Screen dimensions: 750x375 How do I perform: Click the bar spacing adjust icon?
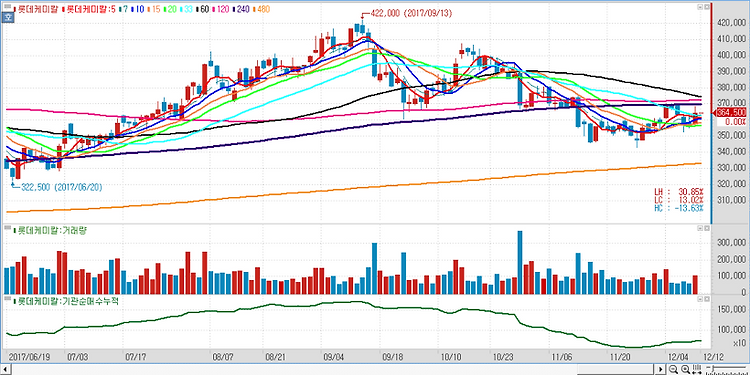pos(696,369)
